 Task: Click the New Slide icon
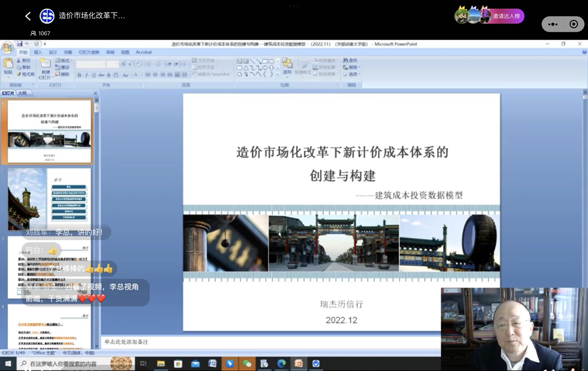click(x=46, y=68)
